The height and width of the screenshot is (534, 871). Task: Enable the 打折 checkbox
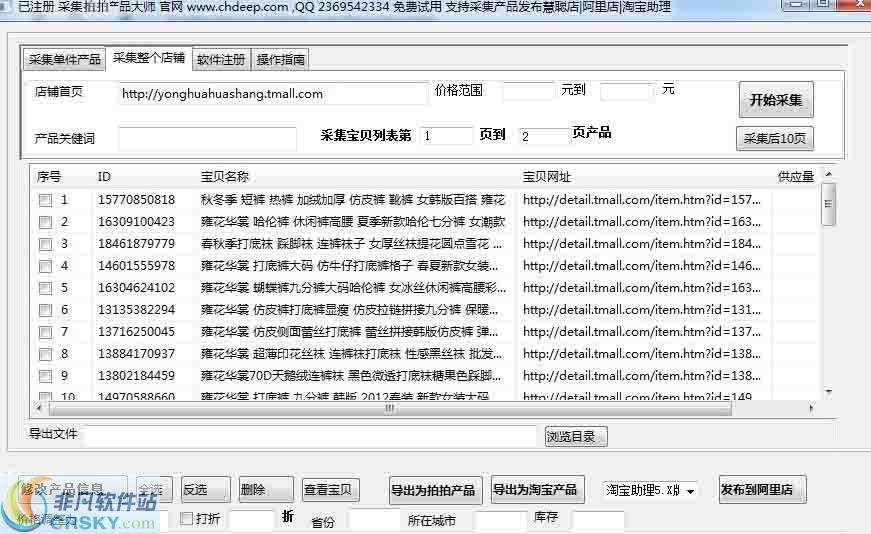(x=187, y=518)
